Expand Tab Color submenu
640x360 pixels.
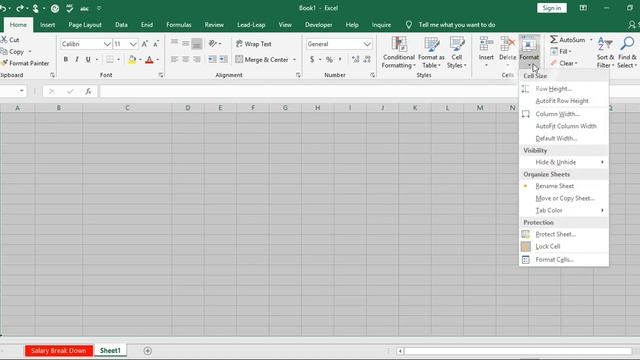(x=564, y=210)
